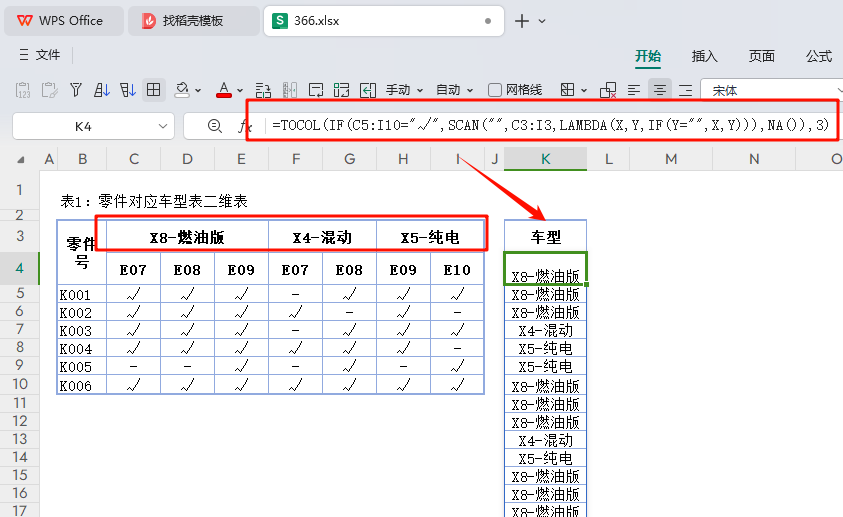Click the red font color A icon
843x517 pixels.
pos(224,90)
